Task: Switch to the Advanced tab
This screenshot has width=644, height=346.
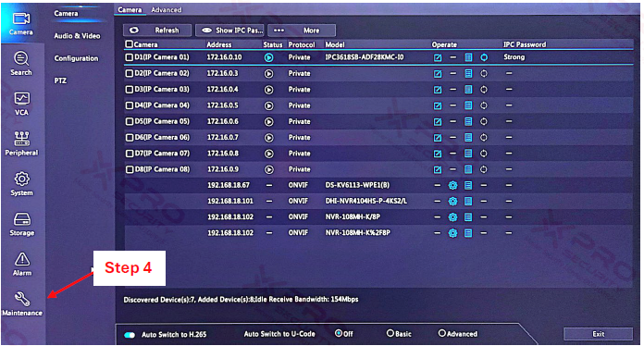Action: point(166,10)
